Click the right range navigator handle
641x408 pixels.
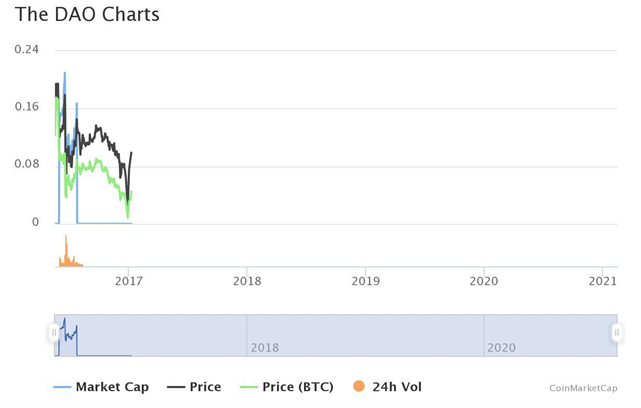point(617,333)
